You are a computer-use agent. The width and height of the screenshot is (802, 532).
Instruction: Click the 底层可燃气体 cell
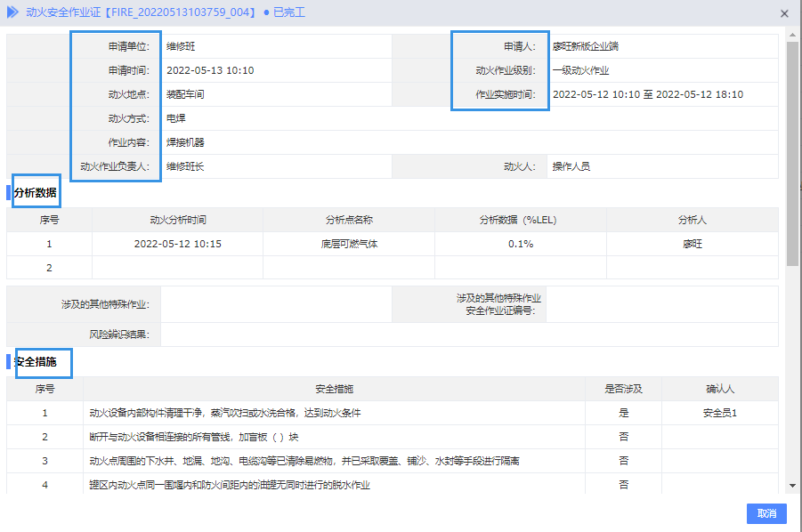tap(349, 245)
